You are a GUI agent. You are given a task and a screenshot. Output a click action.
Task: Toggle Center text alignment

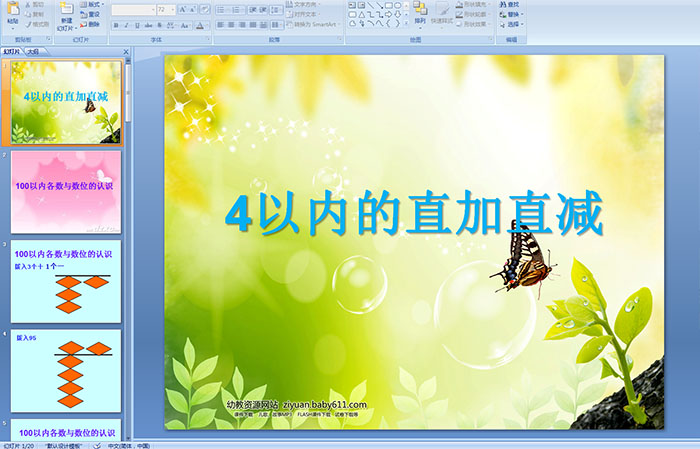tap(231, 25)
